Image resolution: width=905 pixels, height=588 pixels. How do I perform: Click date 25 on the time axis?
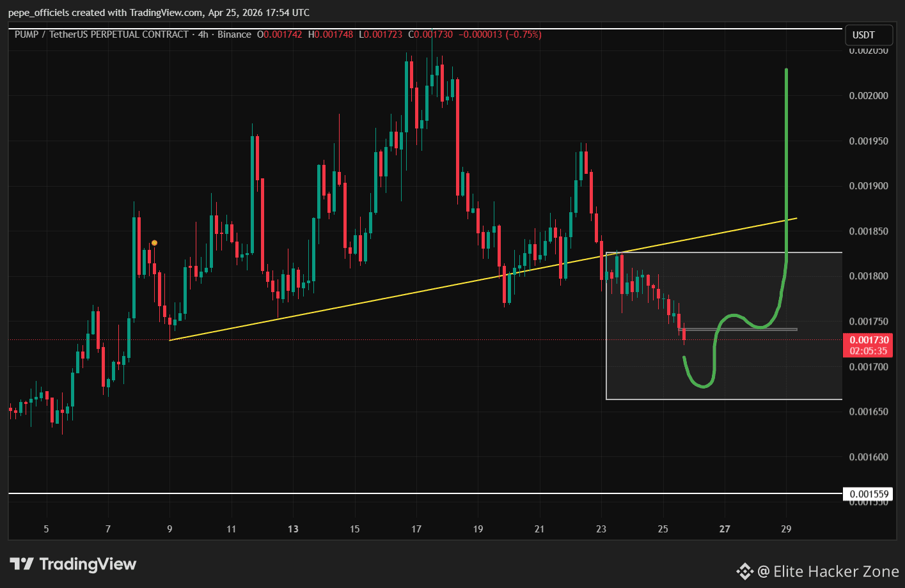(663, 529)
